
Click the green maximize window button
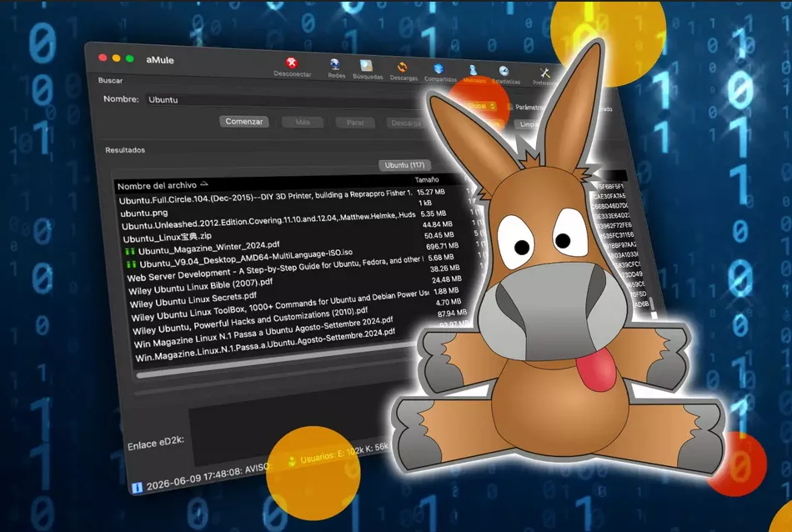(x=130, y=58)
